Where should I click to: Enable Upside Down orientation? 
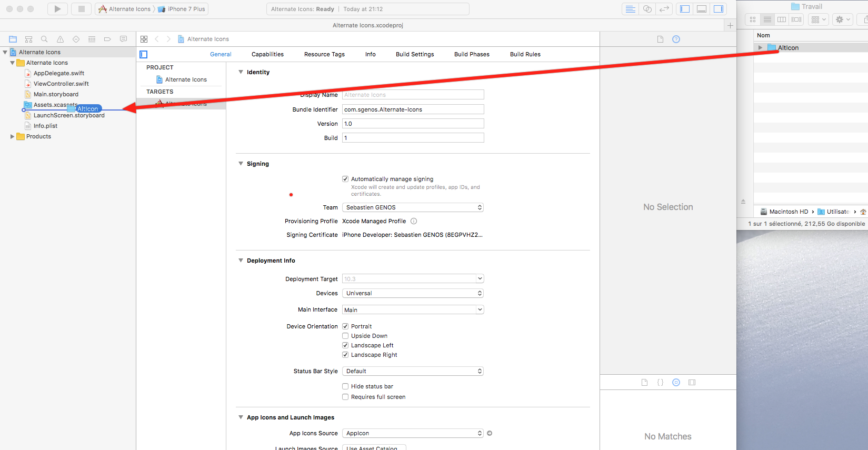point(345,336)
